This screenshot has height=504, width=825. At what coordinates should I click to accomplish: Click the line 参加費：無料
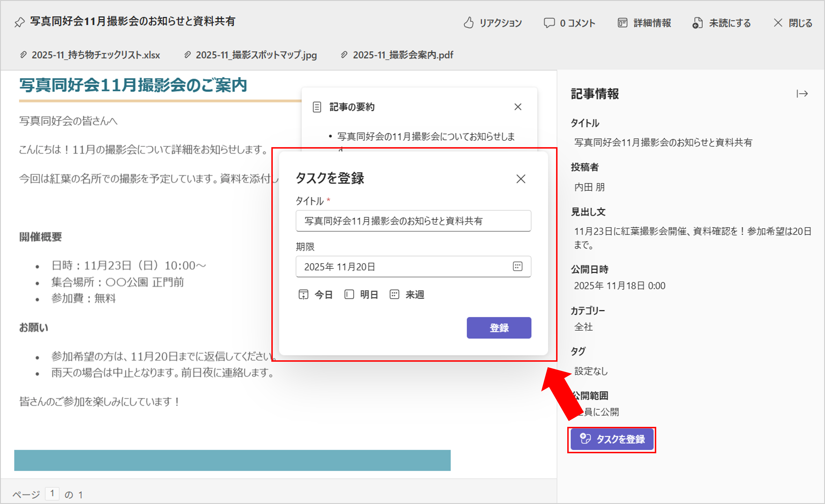tap(83, 298)
